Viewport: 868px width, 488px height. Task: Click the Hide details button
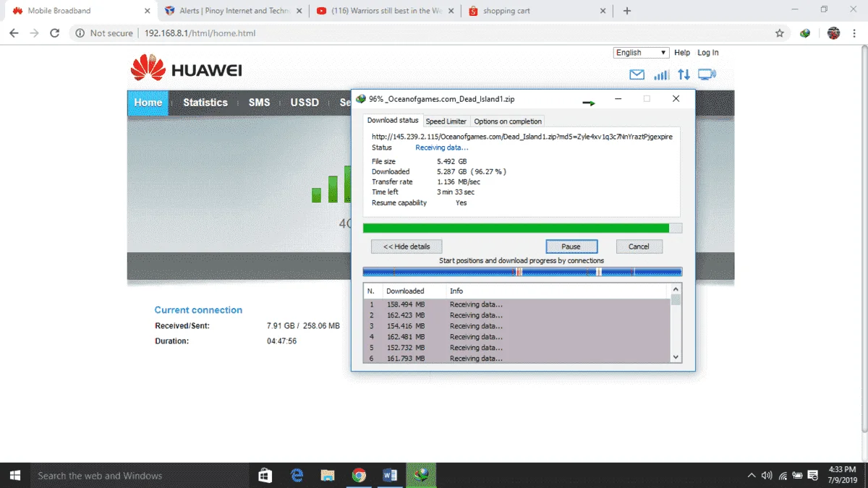click(407, 247)
